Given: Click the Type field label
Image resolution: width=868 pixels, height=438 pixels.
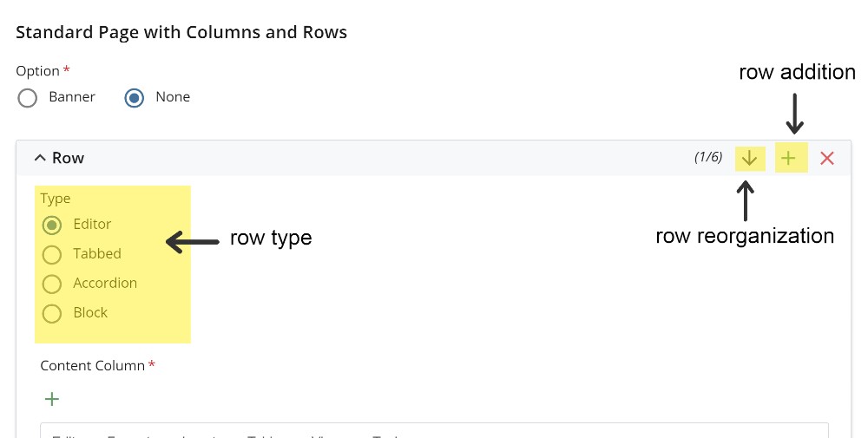Looking at the screenshot, I should (56, 199).
